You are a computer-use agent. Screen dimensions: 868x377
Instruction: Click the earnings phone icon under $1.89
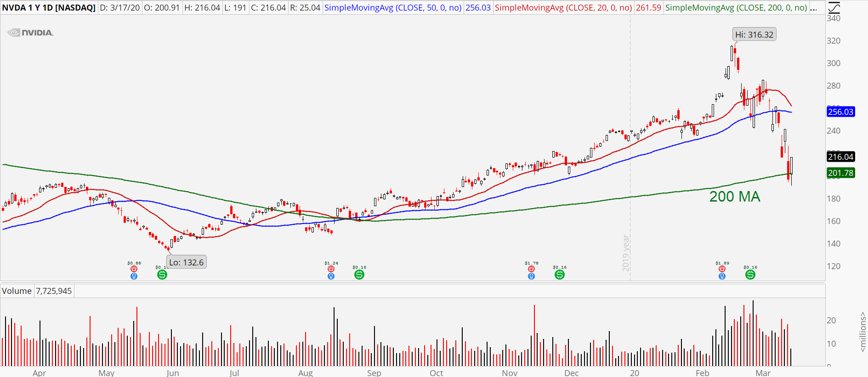(722, 269)
